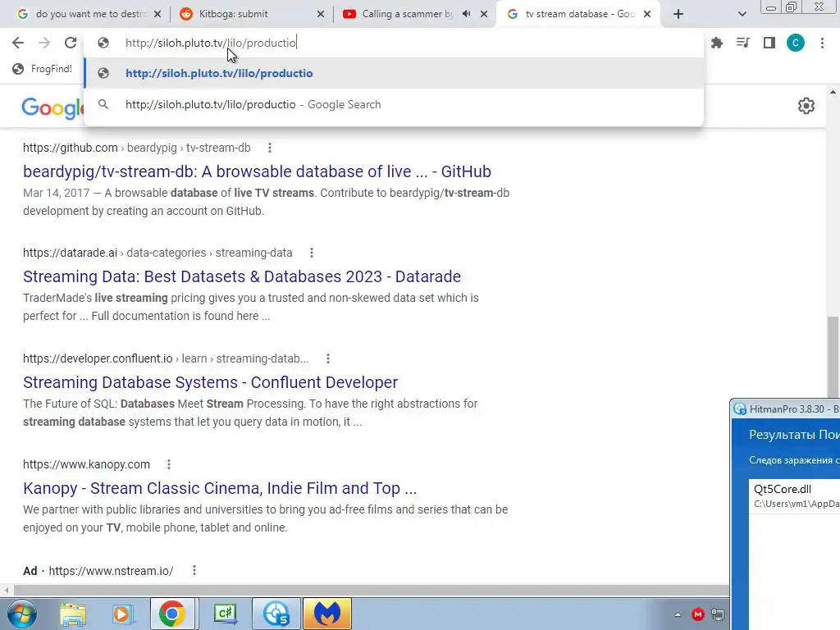The width and height of the screenshot is (840, 630).
Task: Click the Google logo
Action: (x=52, y=107)
